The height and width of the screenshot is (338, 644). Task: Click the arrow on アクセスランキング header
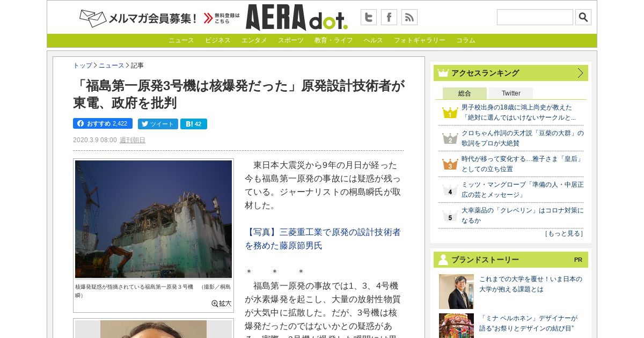click(580, 73)
